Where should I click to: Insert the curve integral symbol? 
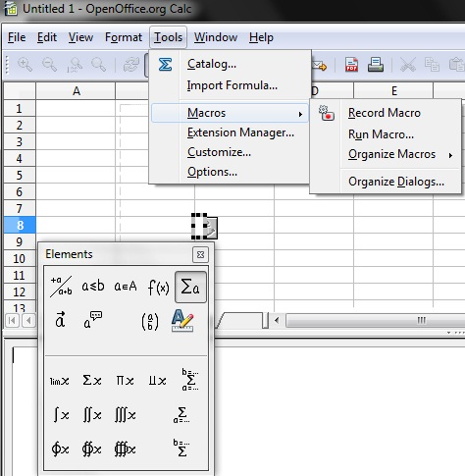pos(60,449)
